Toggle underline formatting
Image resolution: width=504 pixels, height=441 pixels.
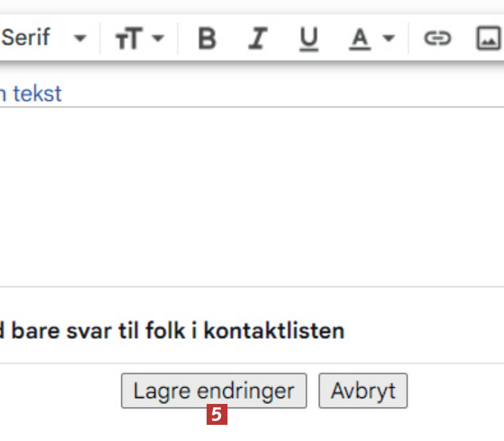point(308,39)
